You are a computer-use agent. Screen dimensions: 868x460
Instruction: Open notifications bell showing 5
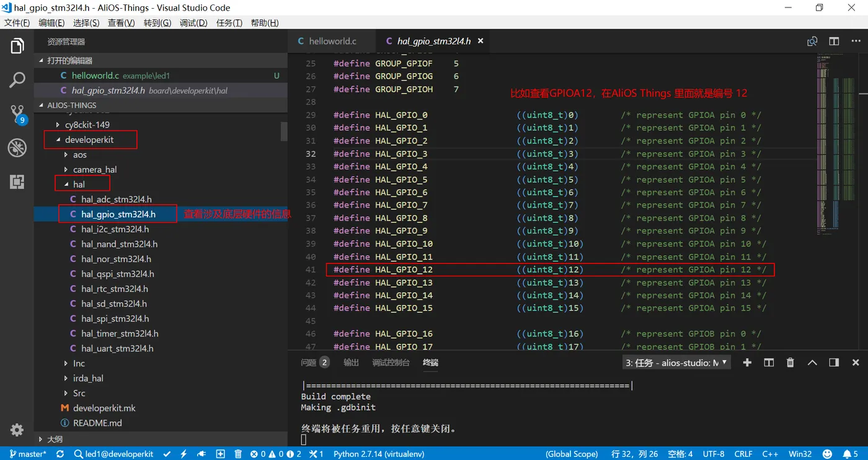click(851, 454)
